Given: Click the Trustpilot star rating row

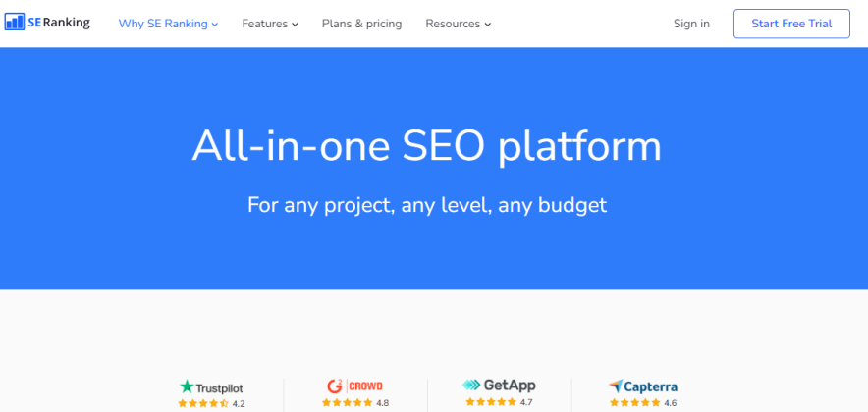Looking at the screenshot, I should click(x=203, y=403).
